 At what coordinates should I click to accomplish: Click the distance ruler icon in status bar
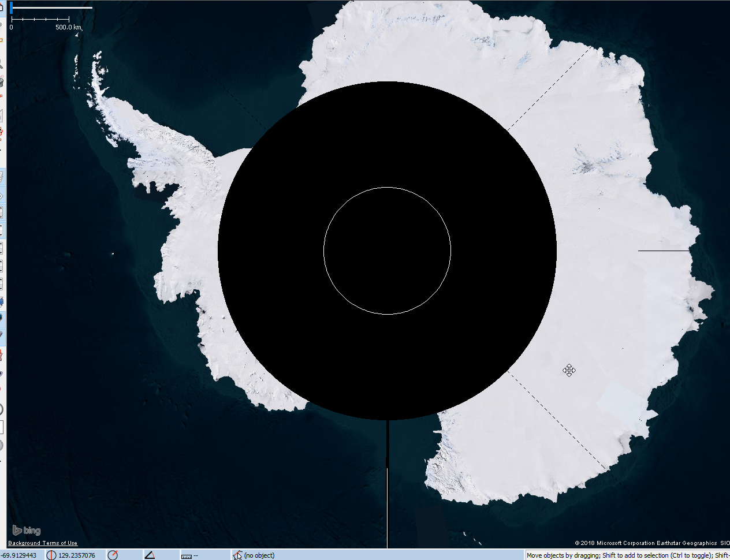186,556
